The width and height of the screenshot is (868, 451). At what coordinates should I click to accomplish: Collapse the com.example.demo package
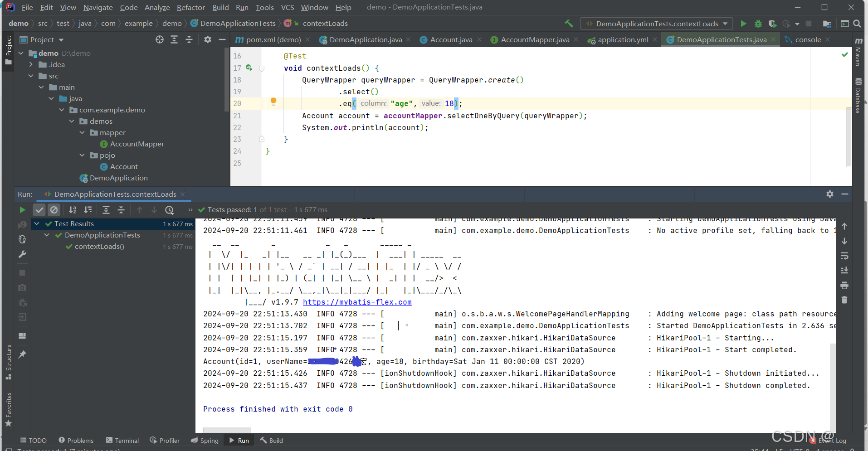click(x=62, y=110)
